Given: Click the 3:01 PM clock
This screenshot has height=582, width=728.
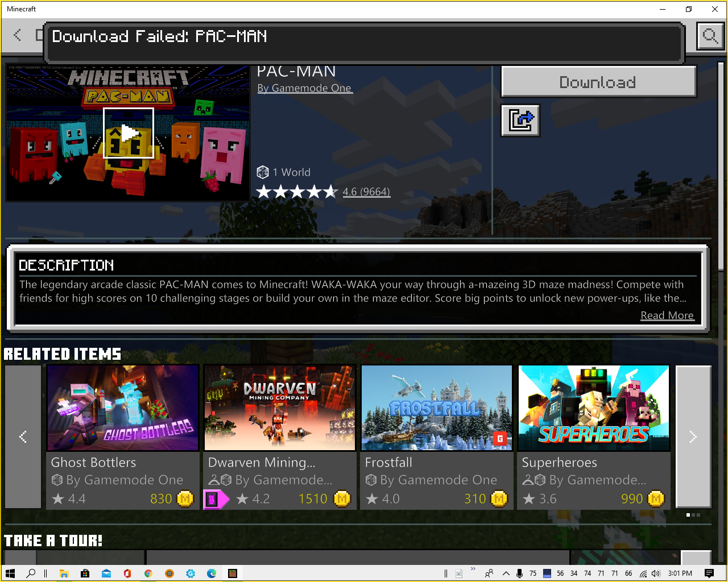Looking at the screenshot, I should tap(680, 573).
